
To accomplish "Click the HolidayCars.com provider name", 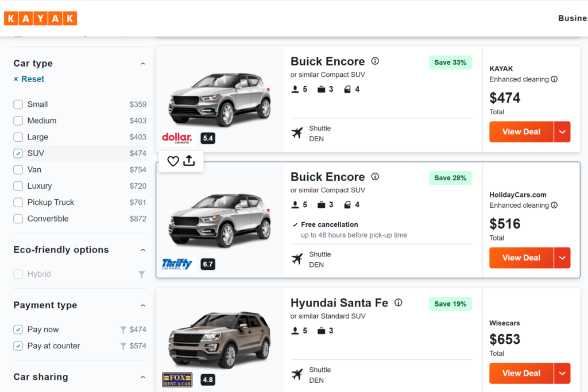I will 518,195.
